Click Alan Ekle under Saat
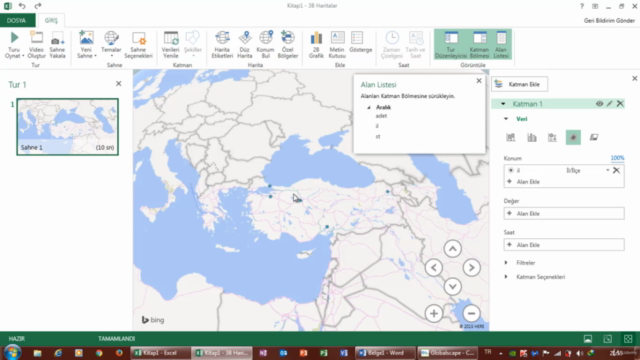 (x=564, y=245)
